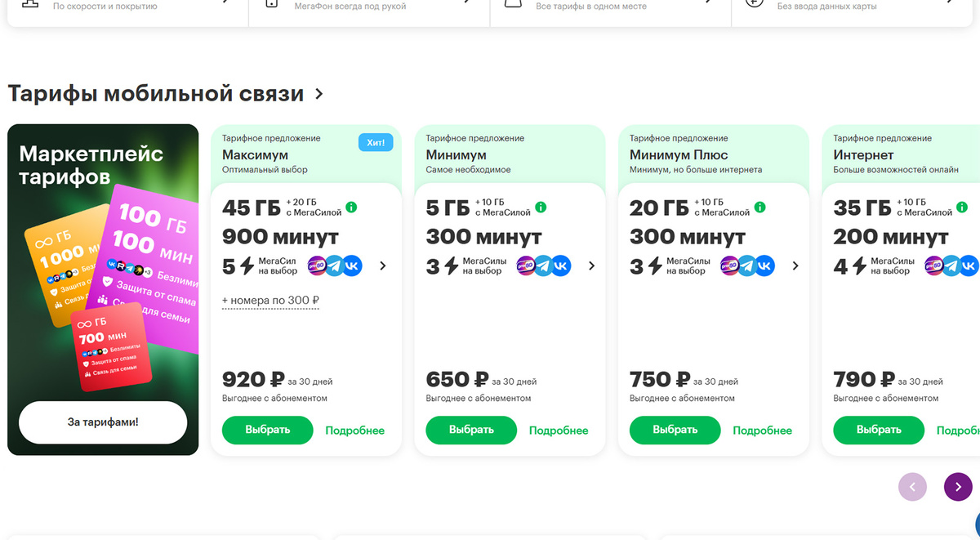Click Telegram icon in Минимум card
The width and height of the screenshot is (980, 540).
pos(543,266)
